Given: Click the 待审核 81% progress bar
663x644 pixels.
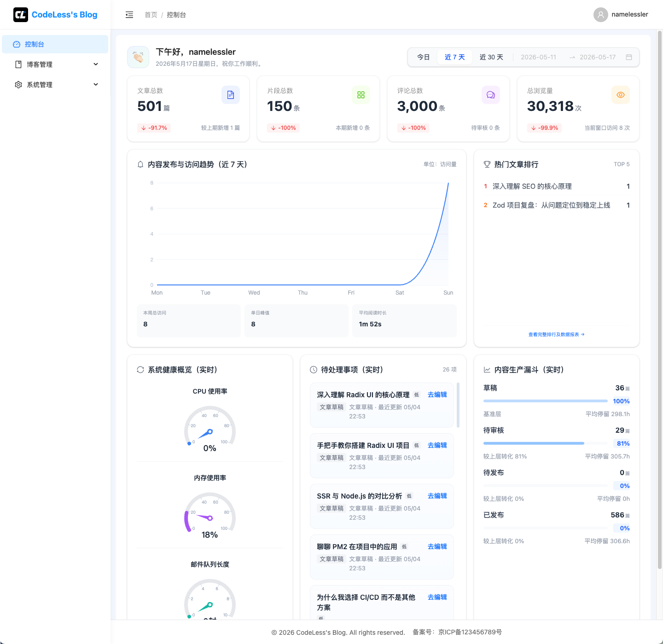Looking at the screenshot, I should pos(546,443).
